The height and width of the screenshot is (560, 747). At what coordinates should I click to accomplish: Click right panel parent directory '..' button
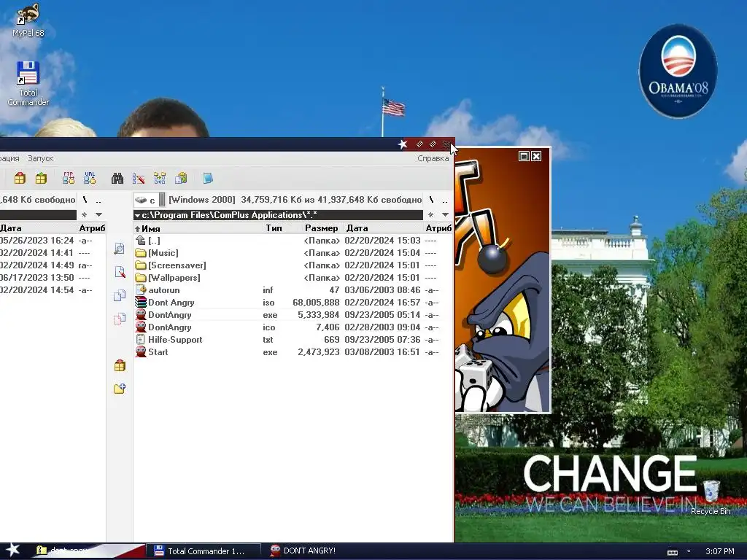445,200
